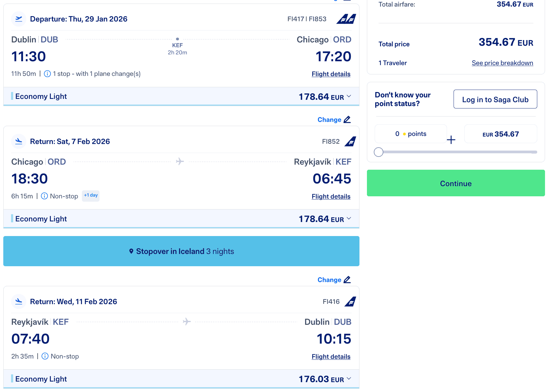
Task: Open the See price breakdown link
Action: (x=502, y=63)
